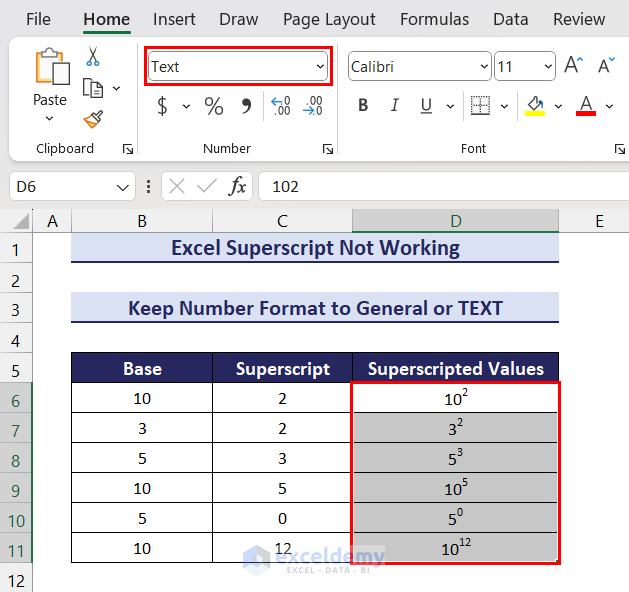This screenshot has height=592, width=629.
Task: Click the Base header cell
Action: point(142,368)
